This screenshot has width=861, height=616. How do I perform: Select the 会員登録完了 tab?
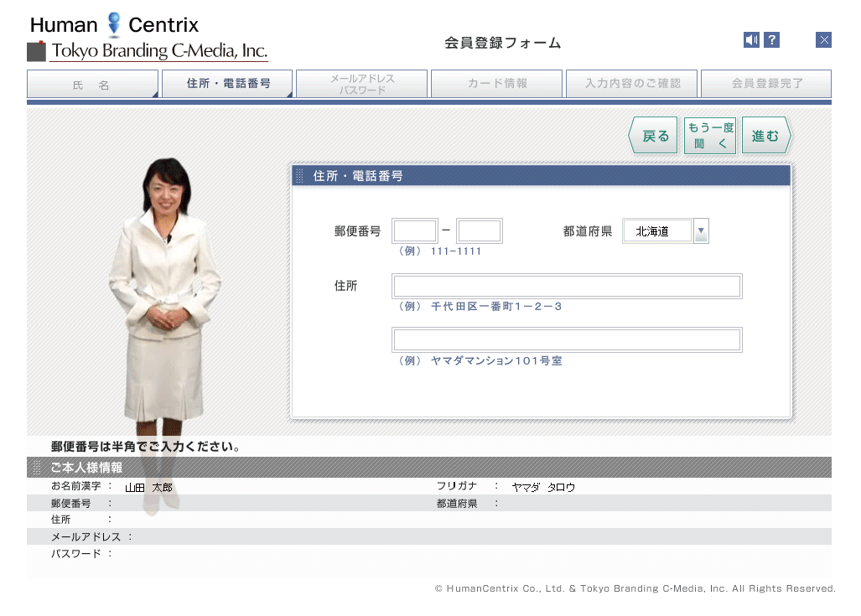[766, 84]
